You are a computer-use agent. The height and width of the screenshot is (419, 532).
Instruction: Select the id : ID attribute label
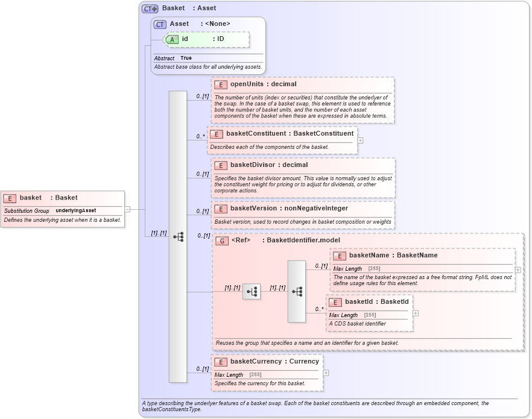[x=203, y=39]
